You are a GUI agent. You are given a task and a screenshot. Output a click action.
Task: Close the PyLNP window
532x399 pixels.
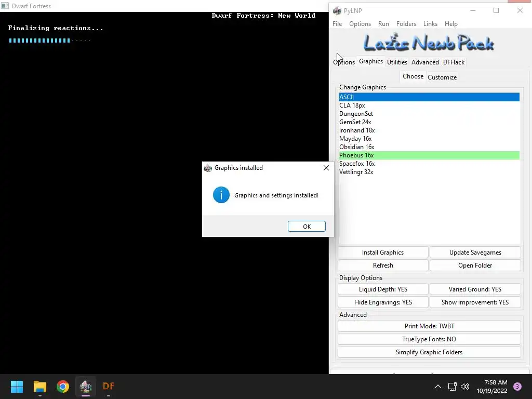(x=520, y=10)
